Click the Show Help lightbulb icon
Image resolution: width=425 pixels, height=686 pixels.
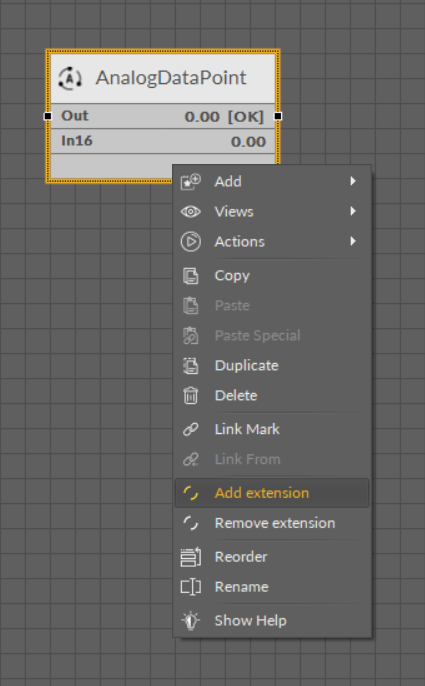(x=190, y=620)
